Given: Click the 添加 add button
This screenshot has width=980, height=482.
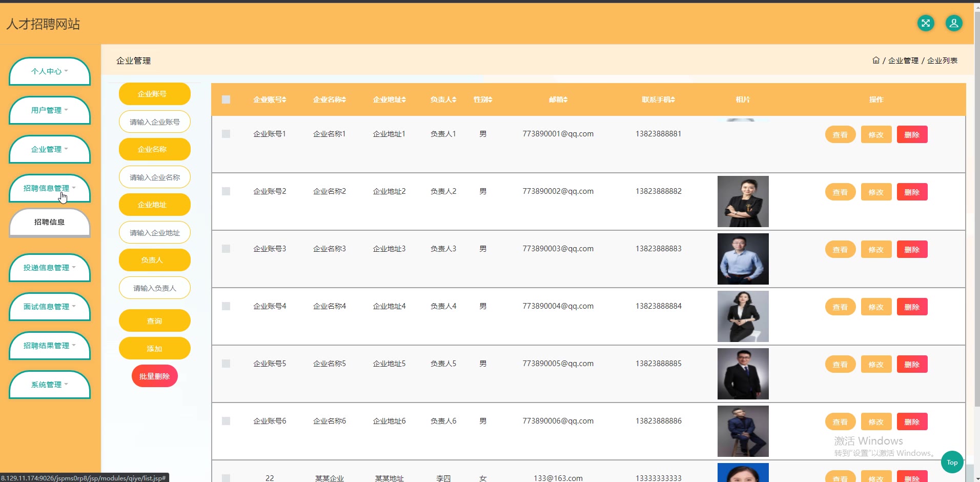Looking at the screenshot, I should click(155, 348).
